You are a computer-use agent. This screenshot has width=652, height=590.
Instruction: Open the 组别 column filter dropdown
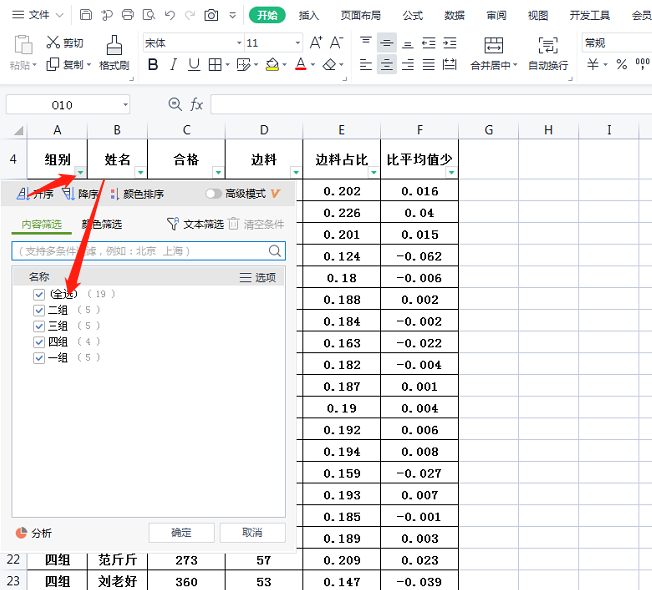pyautogui.click(x=80, y=172)
